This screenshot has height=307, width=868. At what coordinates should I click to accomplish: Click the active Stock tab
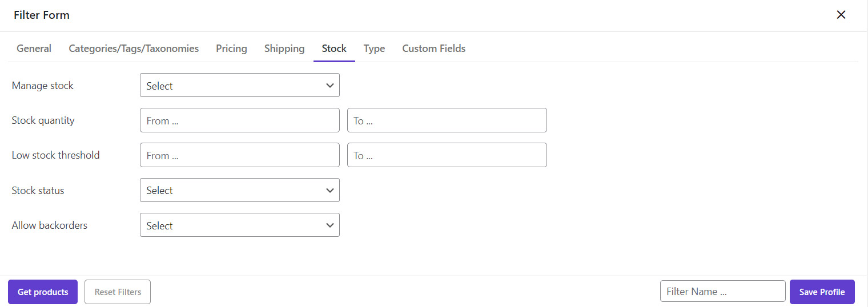pyautogui.click(x=334, y=49)
